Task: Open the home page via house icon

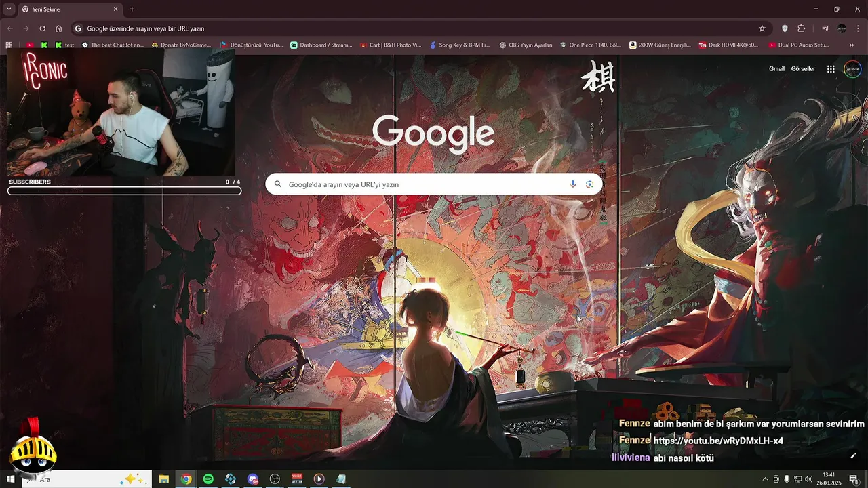Action: pos(59,28)
